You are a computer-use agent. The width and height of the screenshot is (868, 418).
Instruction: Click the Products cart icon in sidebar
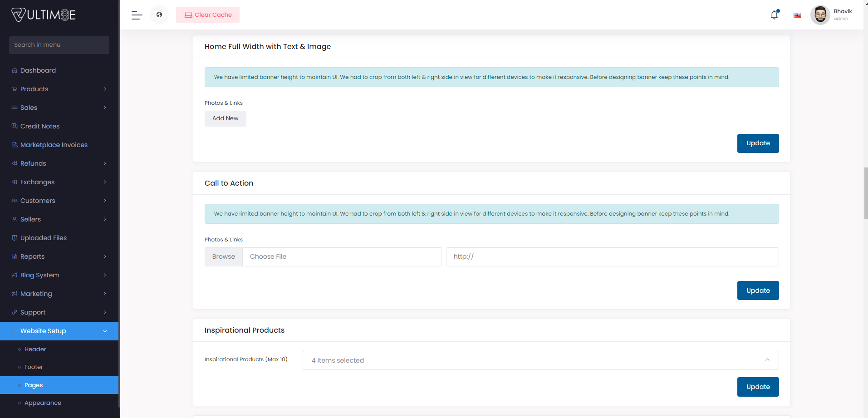pyautogui.click(x=15, y=89)
